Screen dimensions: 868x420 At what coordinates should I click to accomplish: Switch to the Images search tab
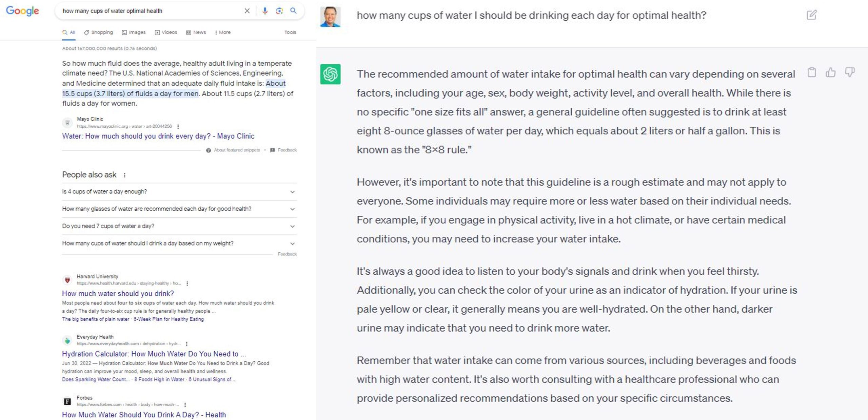[x=134, y=33]
